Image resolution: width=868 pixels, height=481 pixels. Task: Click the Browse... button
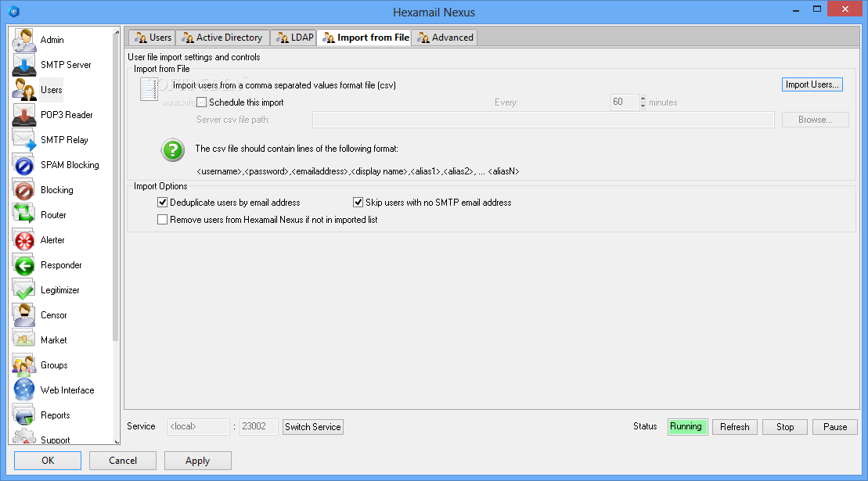point(815,120)
